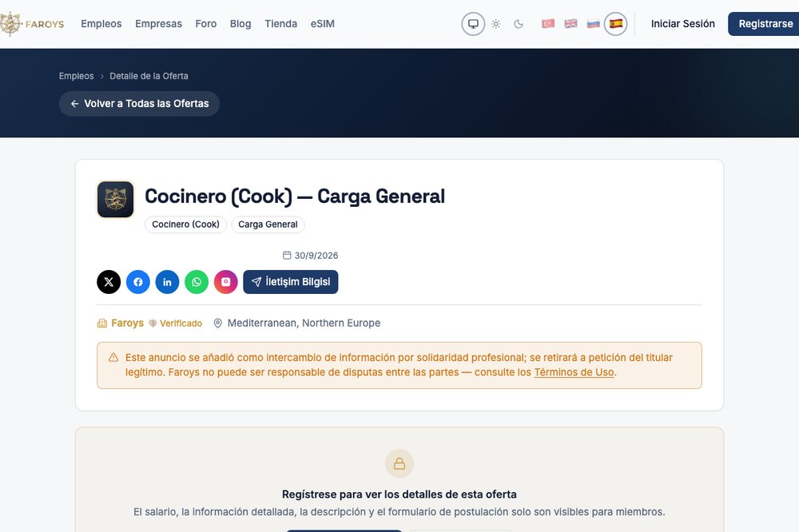
Task: Switch to dark theme moon icon
Action: click(x=519, y=24)
